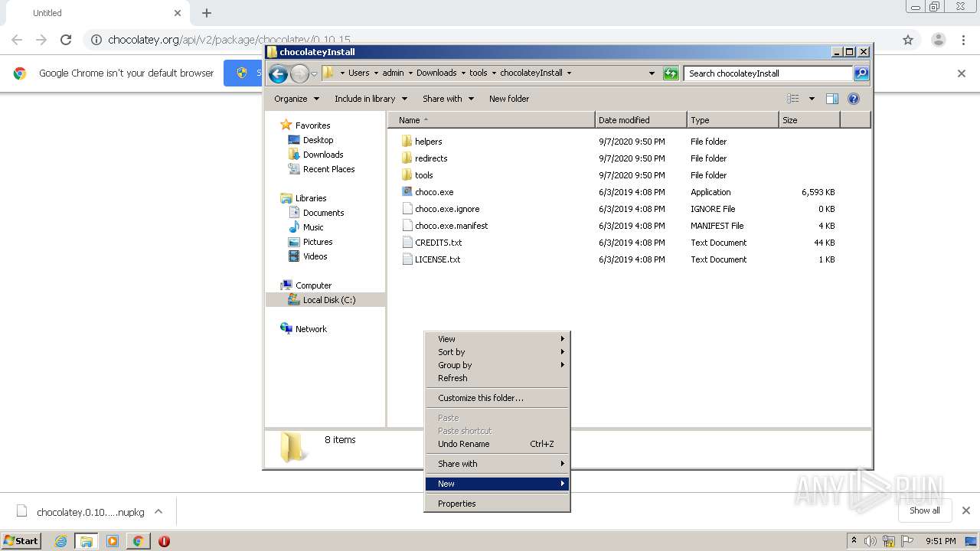The height and width of the screenshot is (551, 980).
Task: Select Downloads under Favorites
Action: [x=323, y=155]
